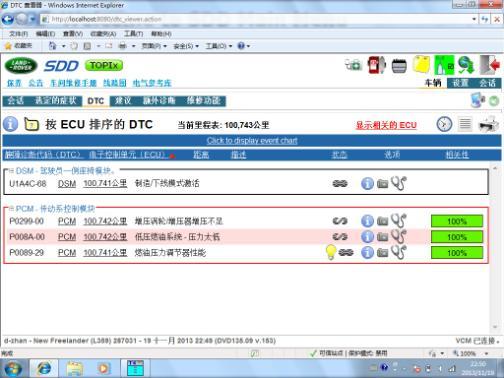
Task: Click the red 显示相关的 ECU link
Action: pos(386,125)
